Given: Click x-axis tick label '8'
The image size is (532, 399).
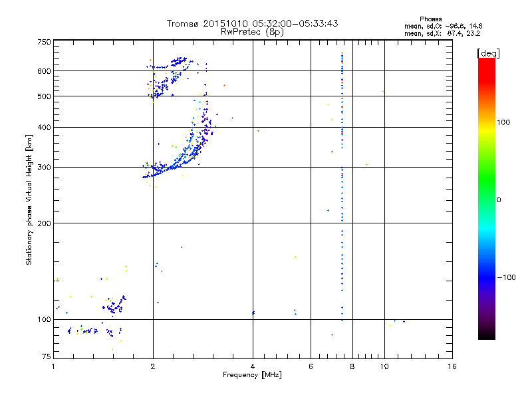Looking at the screenshot, I should click(352, 366).
